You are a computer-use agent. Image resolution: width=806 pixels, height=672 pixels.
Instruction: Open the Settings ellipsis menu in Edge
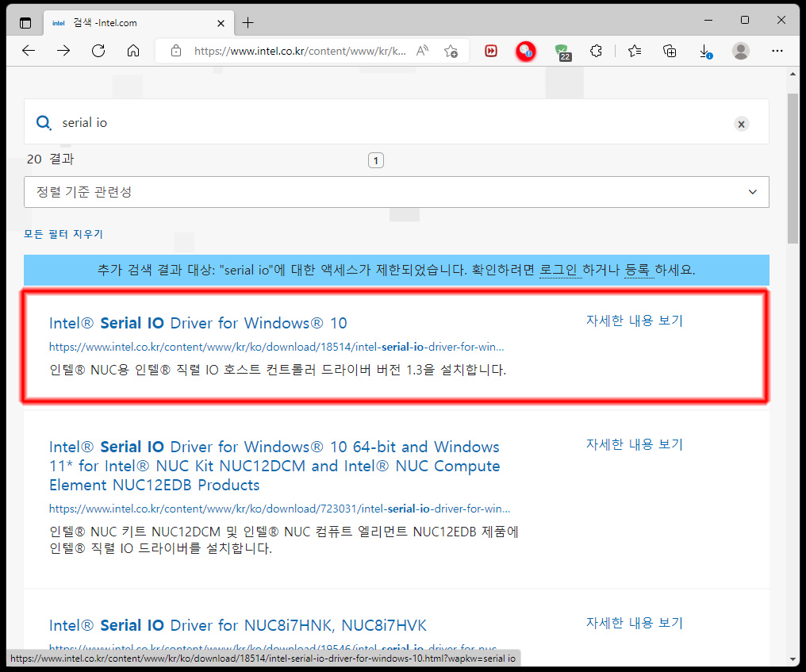click(777, 51)
